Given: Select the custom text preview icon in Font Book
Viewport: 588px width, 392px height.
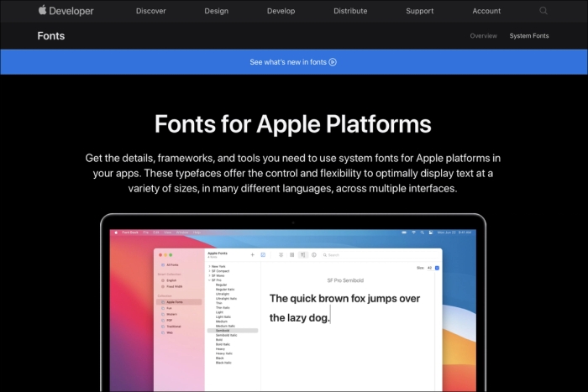Looking at the screenshot, I should click(302, 255).
